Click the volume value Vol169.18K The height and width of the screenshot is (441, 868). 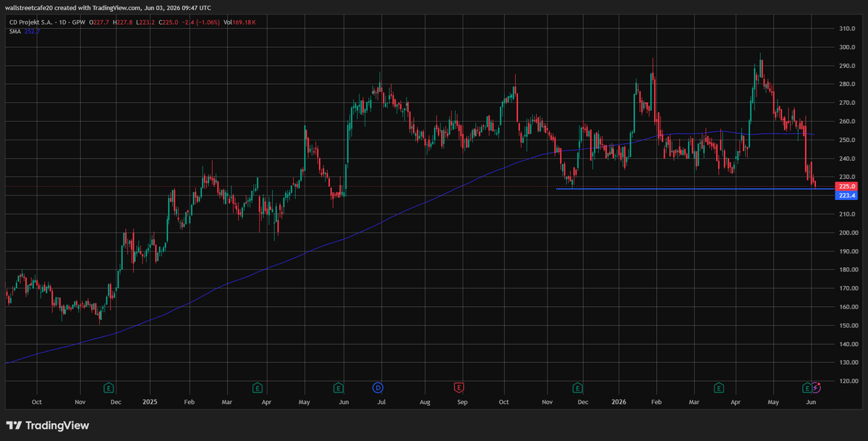point(239,22)
